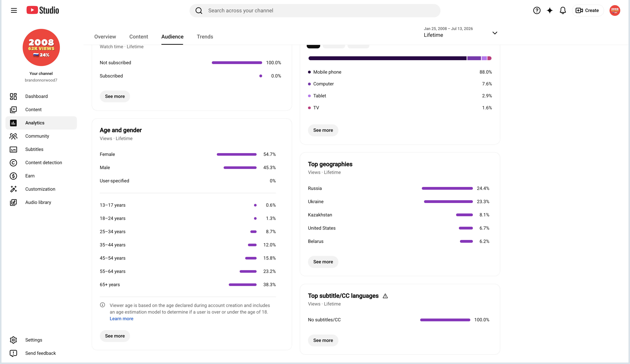Click the Create button
The height and width of the screenshot is (364, 630).
[x=588, y=10]
